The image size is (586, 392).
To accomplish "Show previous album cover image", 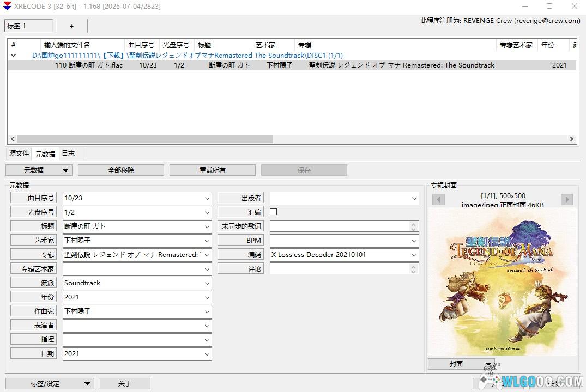I will (x=438, y=200).
